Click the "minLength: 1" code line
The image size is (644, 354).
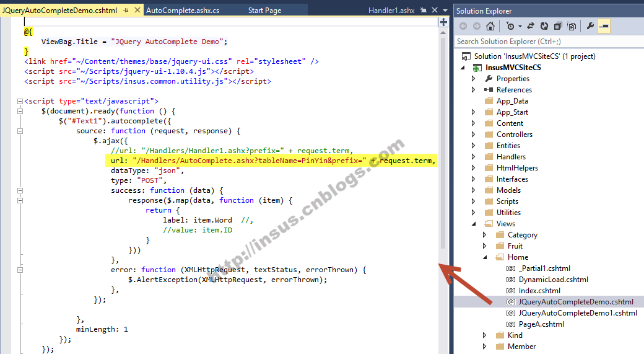[x=102, y=329]
